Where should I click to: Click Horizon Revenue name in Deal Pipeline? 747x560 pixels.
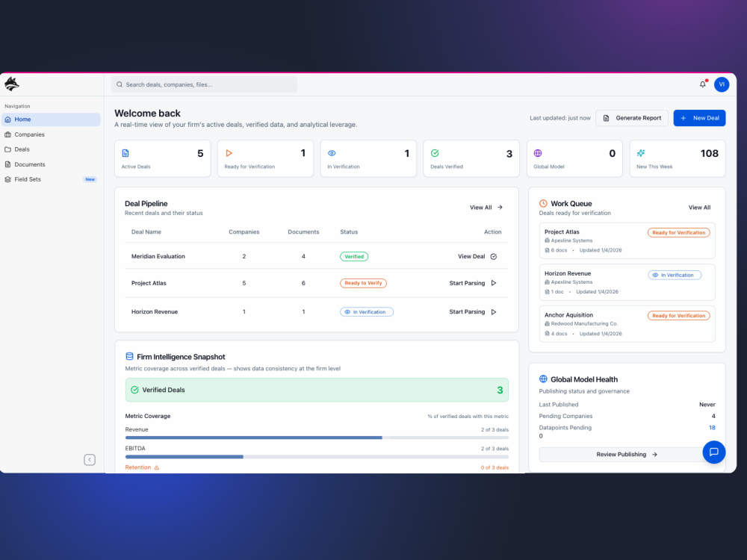tap(155, 312)
